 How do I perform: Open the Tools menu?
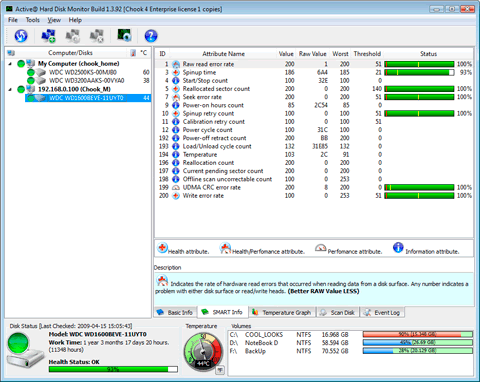coord(33,20)
